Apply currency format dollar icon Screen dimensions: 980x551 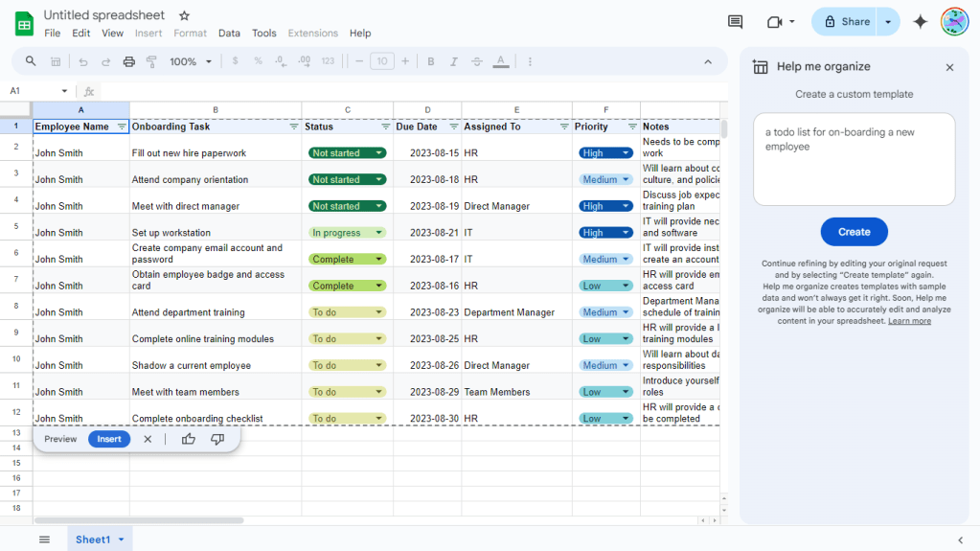coord(235,61)
